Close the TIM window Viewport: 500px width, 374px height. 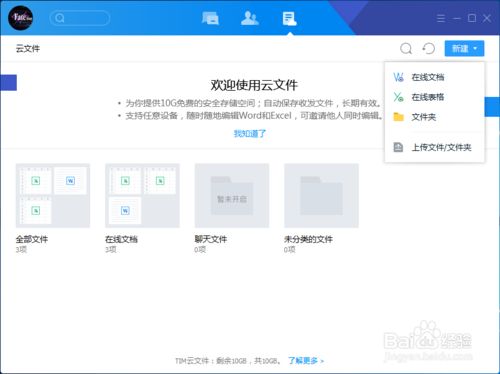coord(487,18)
